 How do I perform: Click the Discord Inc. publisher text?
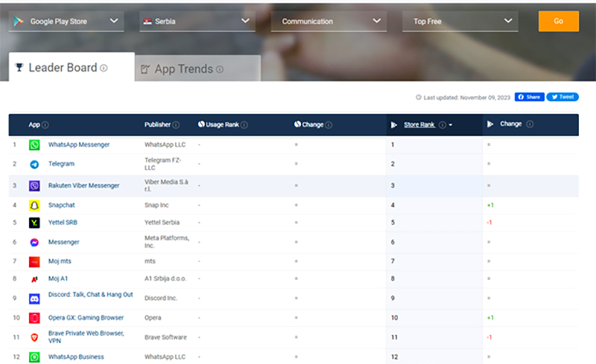pos(161,298)
